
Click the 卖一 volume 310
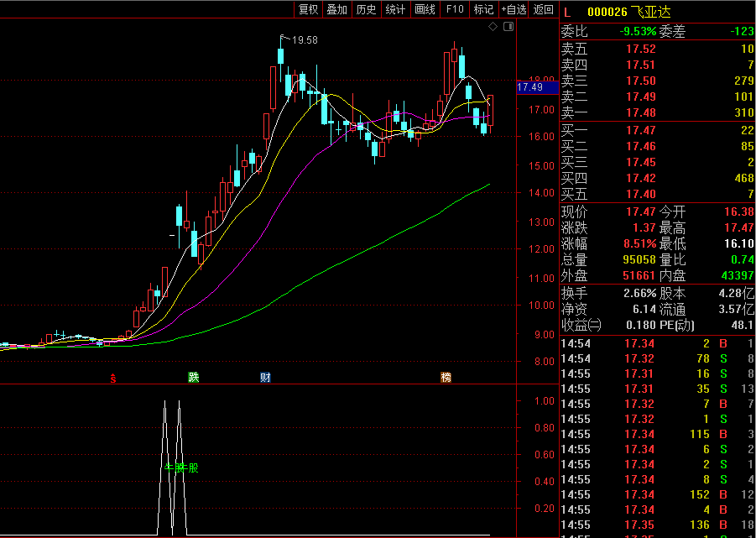744,112
